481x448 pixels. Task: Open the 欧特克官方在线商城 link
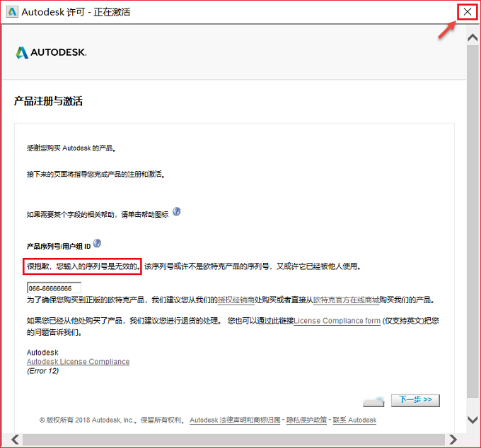click(346, 300)
